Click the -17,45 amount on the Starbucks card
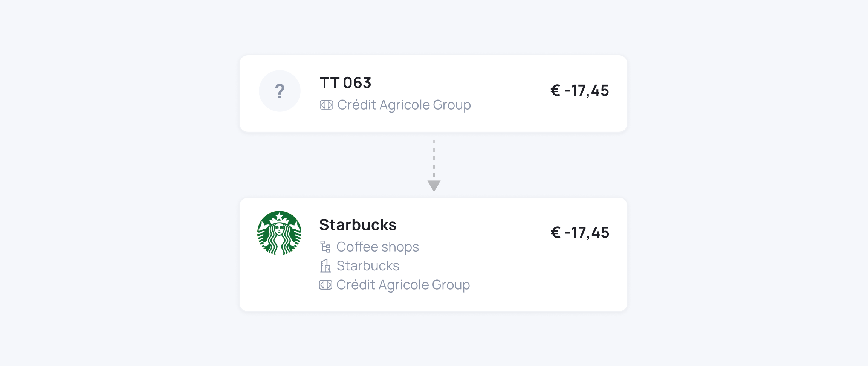Image resolution: width=868 pixels, height=366 pixels. pos(587,233)
